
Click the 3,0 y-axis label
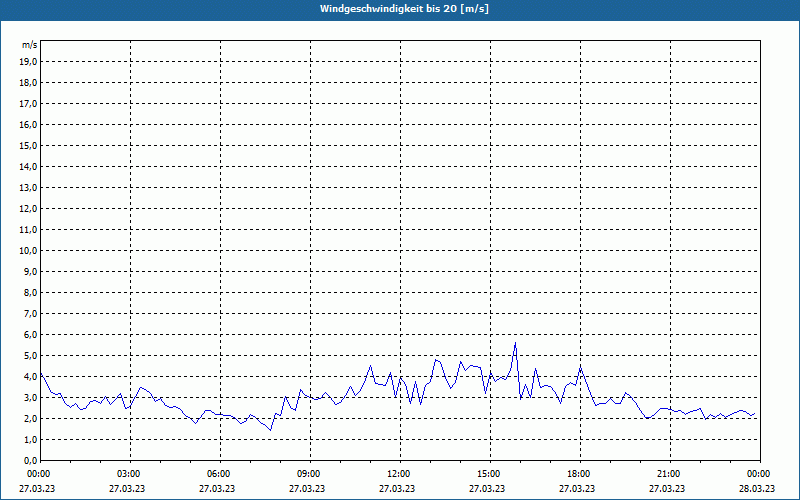click(30, 397)
